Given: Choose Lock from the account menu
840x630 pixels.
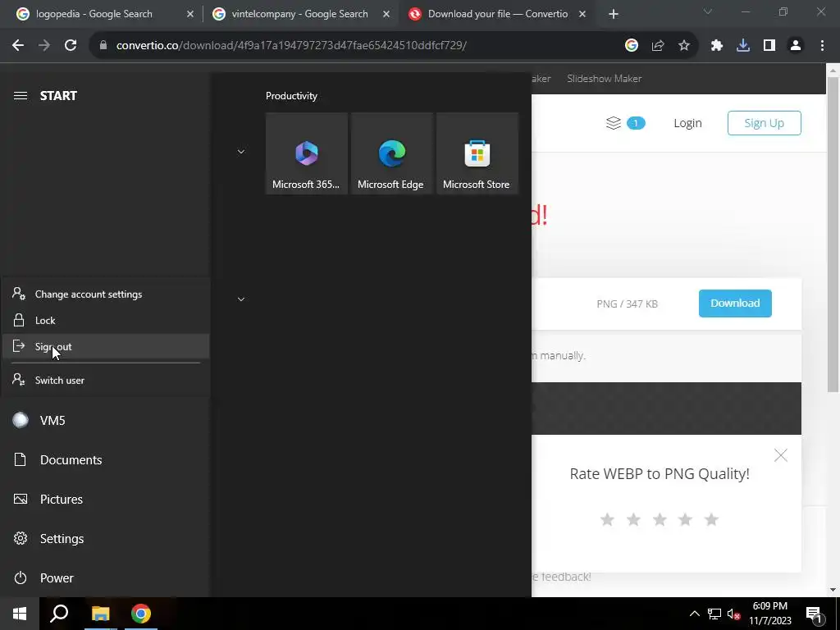Looking at the screenshot, I should 106,321.
